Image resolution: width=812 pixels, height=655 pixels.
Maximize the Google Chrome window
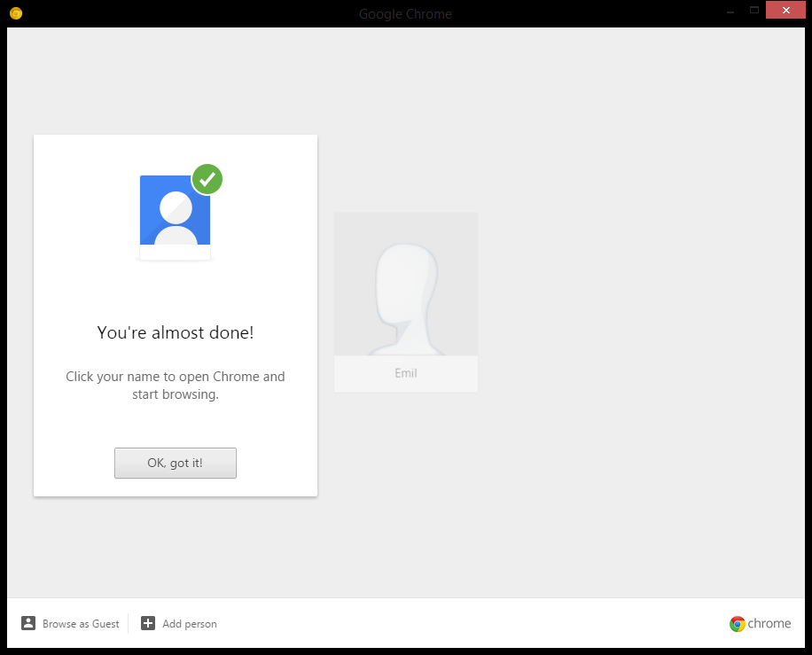click(x=754, y=11)
